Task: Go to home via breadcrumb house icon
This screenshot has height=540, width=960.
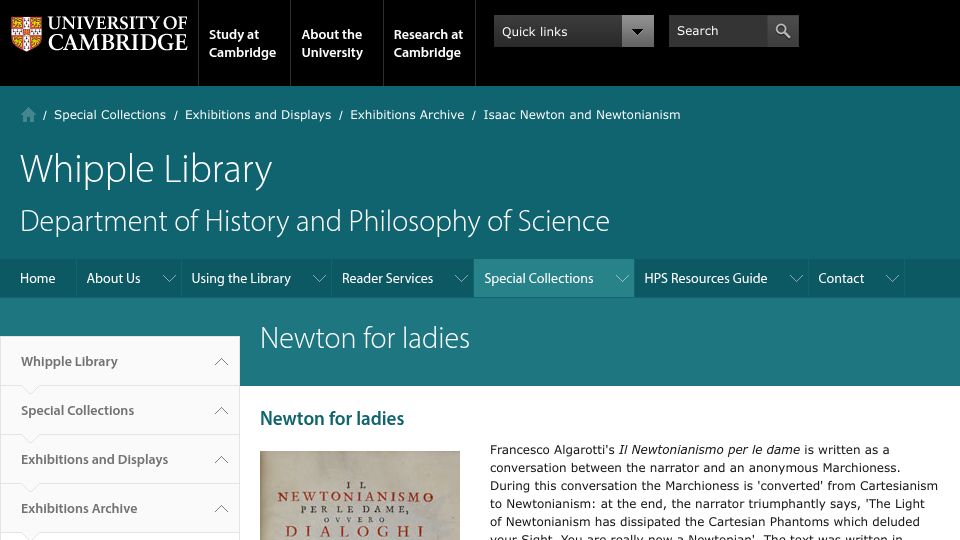Action: pos(28,114)
